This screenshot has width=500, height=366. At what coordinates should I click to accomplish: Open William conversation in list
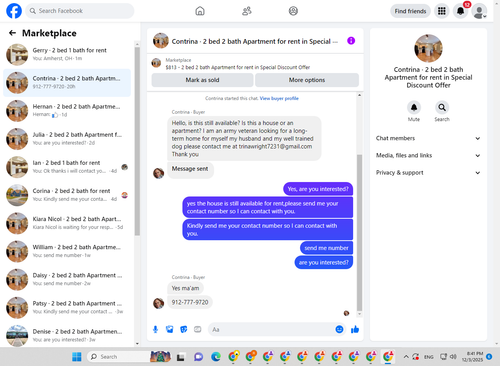pyautogui.click(x=67, y=251)
